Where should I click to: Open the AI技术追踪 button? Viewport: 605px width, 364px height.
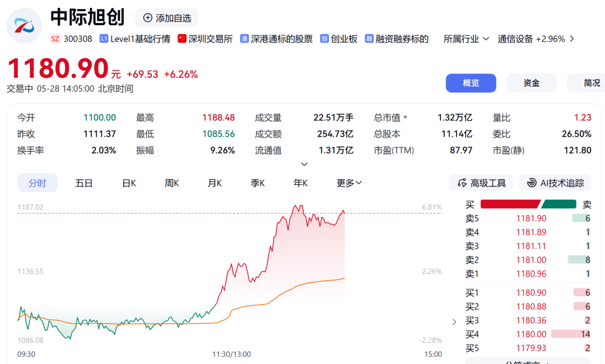click(555, 183)
